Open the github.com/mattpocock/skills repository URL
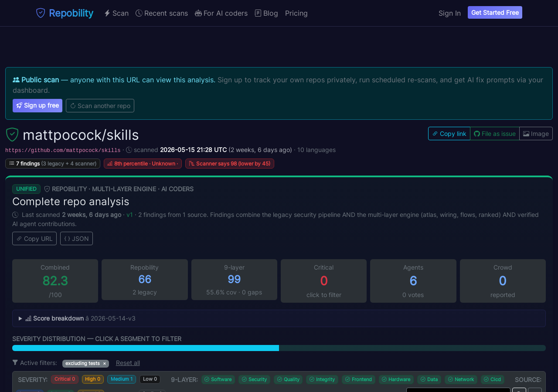The image size is (558, 392). tap(63, 150)
